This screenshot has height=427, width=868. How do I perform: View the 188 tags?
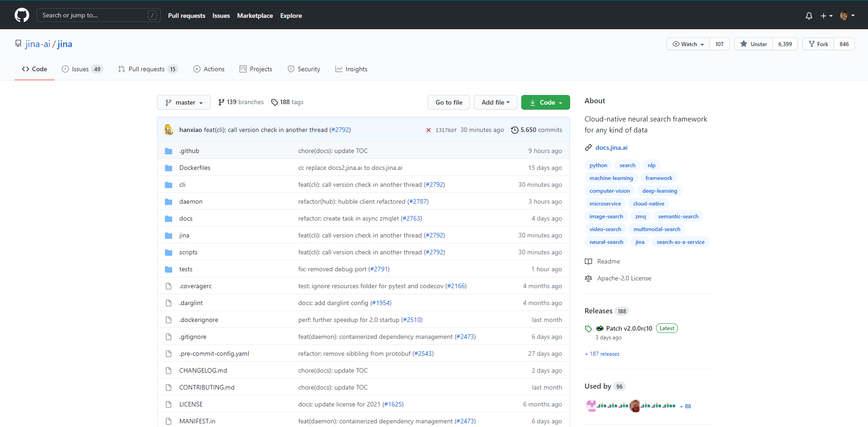[287, 102]
